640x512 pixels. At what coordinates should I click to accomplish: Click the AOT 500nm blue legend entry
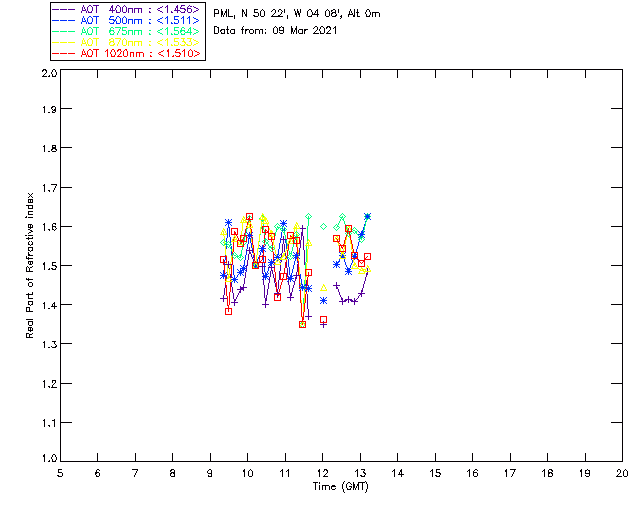tap(127, 20)
